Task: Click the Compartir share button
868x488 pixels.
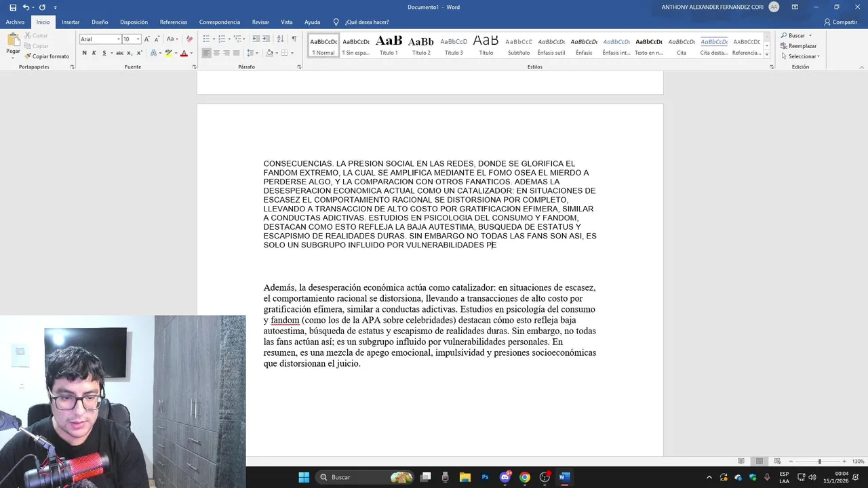Action: [841, 22]
